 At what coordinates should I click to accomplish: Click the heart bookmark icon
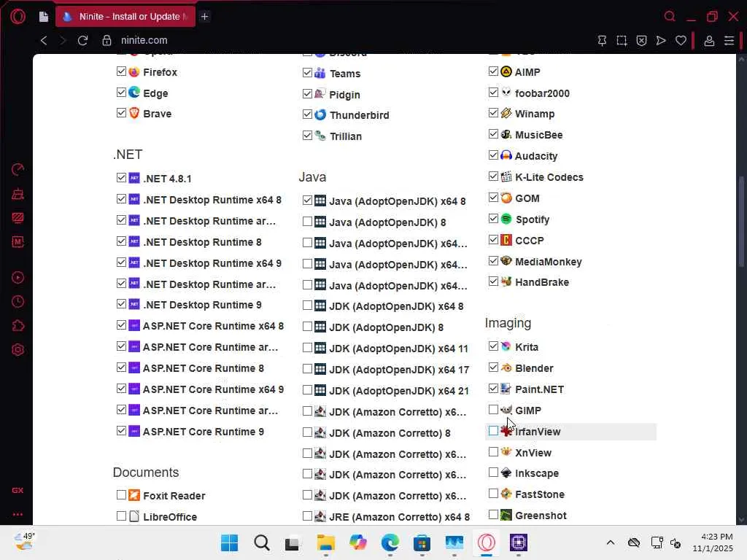[681, 41]
